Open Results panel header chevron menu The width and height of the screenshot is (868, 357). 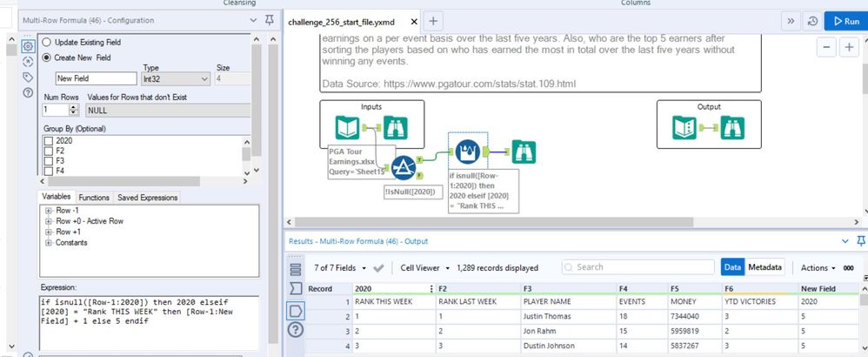point(845,241)
